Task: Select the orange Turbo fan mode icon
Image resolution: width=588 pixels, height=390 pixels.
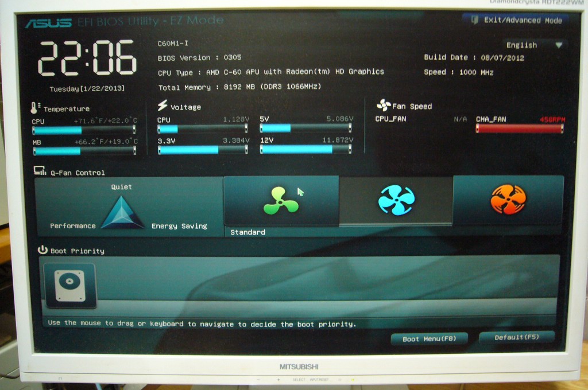Action: point(508,200)
